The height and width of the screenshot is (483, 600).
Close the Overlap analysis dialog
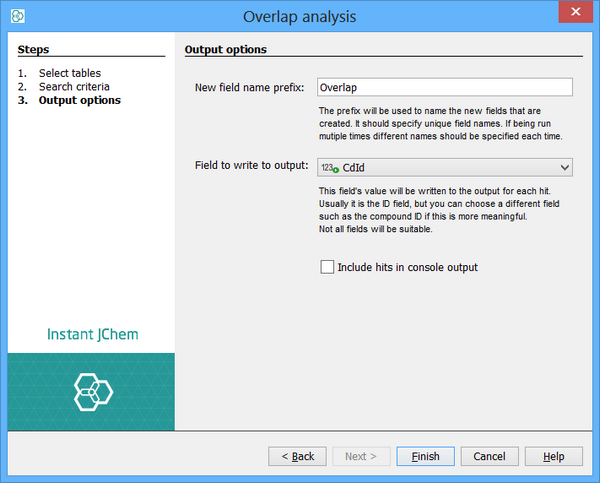tap(573, 14)
